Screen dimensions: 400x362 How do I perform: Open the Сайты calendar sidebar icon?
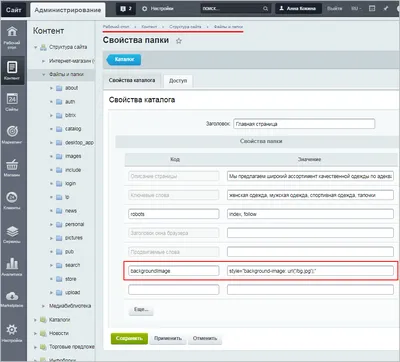[12, 102]
